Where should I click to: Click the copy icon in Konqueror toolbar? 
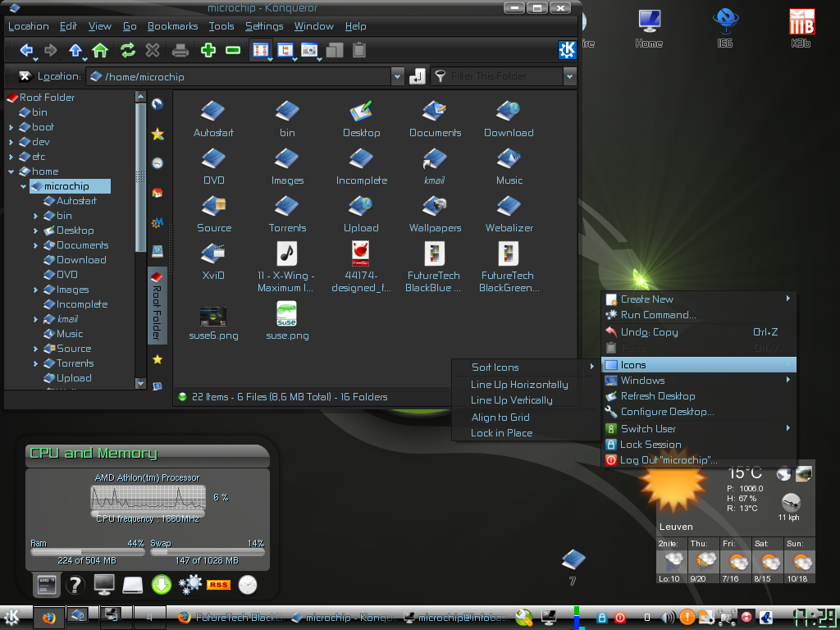[335, 50]
